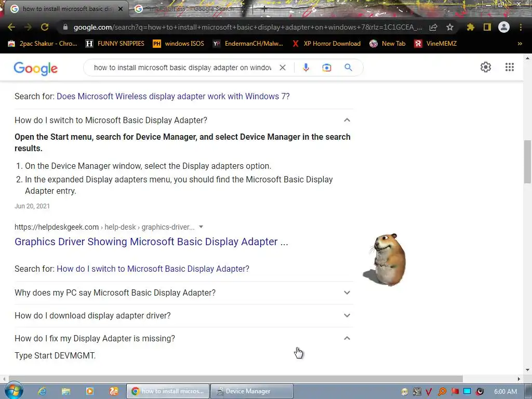
Task: Open the 'windows ISOS' bookmark
Action: (179, 44)
